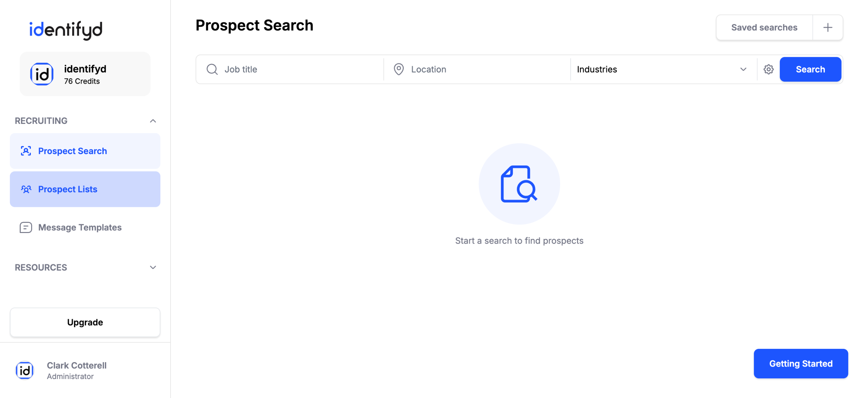Click the Prospect Lists people icon
The width and height of the screenshot is (868, 398).
26,189
